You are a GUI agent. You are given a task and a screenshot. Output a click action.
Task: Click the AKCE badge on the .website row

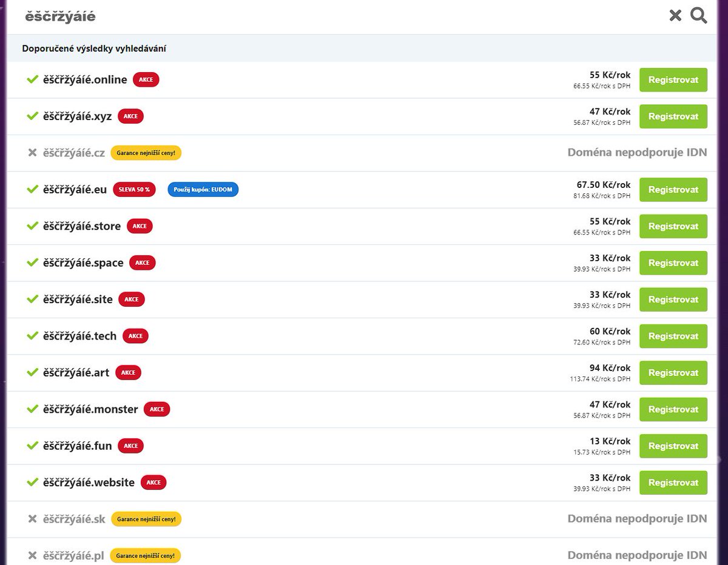pos(153,482)
